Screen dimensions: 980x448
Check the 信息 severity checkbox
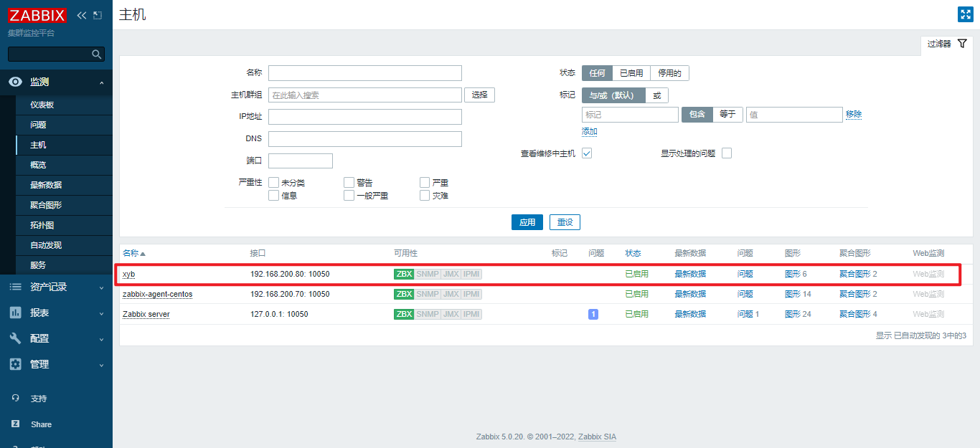tap(273, 195)
